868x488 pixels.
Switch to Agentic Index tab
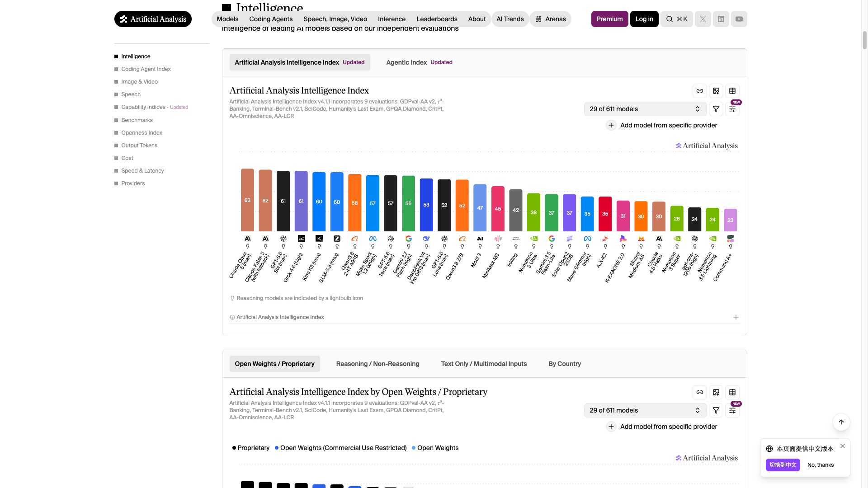click(x=419, y=62)
